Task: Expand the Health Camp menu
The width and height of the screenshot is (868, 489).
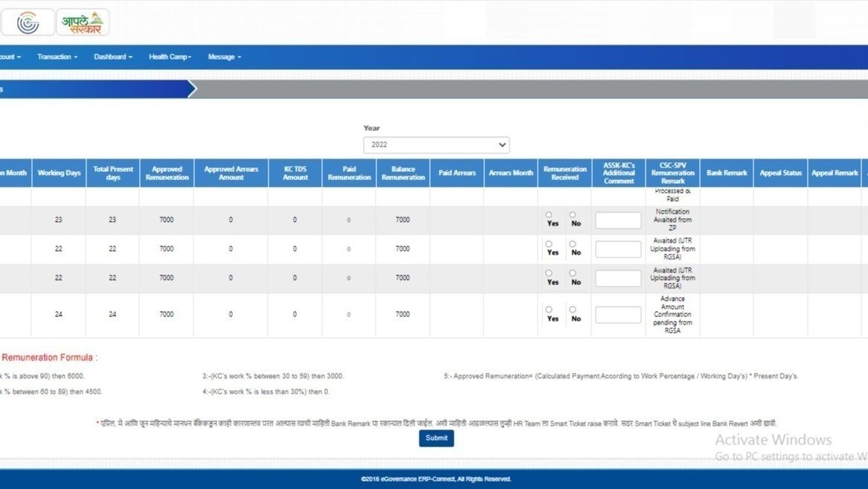Action: 170,57
